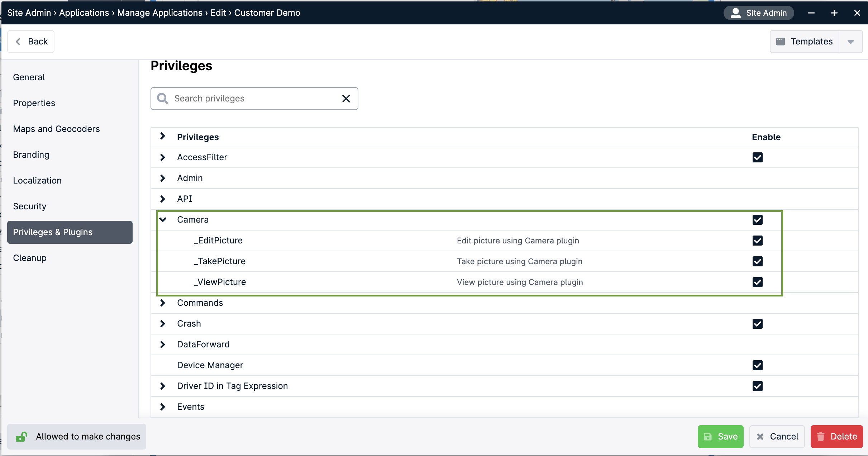This screenshot has height=456, width=868.
Task: Expand the Commands privilege group
Action: 163,303
